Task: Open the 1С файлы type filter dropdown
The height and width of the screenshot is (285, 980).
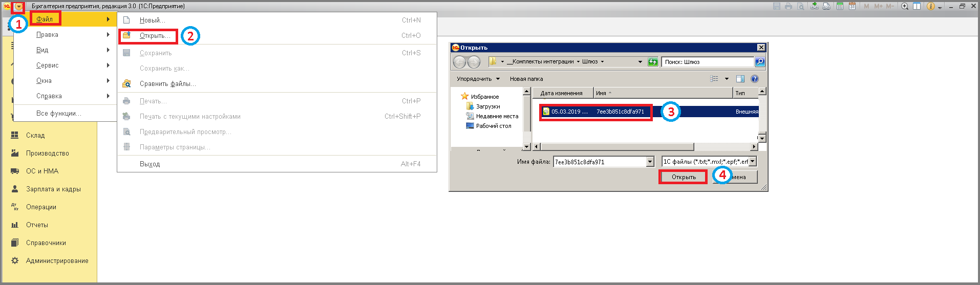Action: pos(753,162)
